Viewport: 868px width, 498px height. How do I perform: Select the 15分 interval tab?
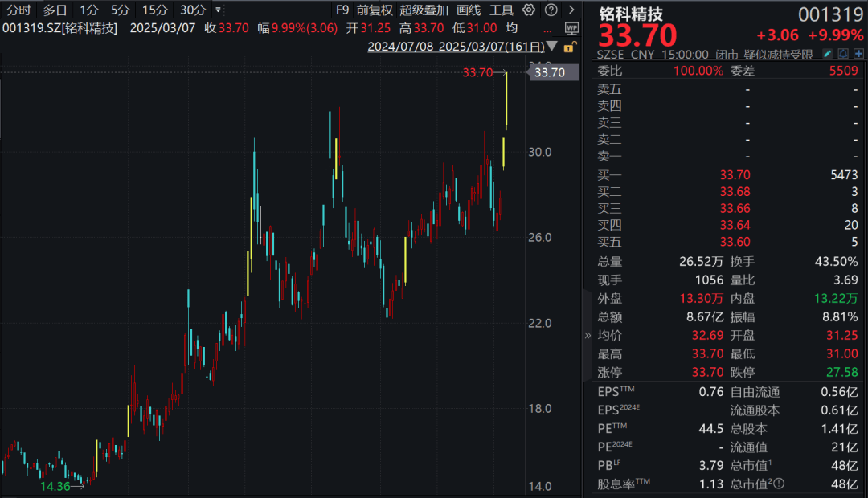tap(154, 10)
